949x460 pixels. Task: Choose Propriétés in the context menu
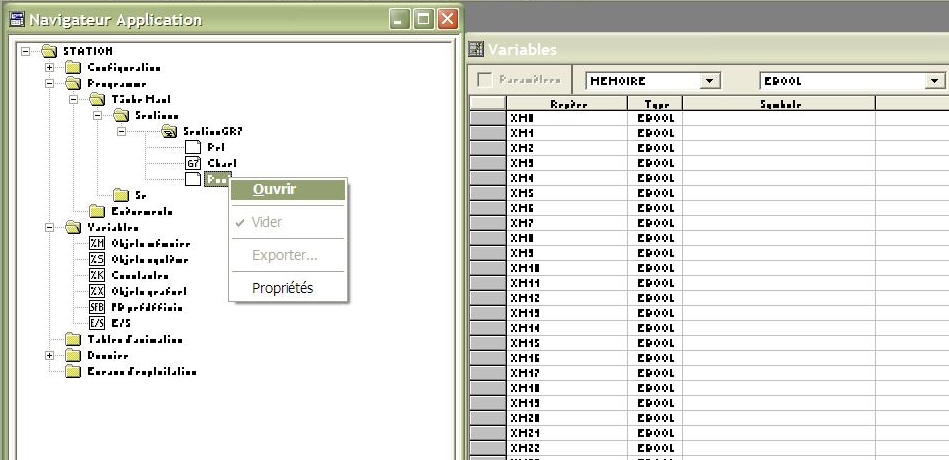(x=287, y=288)
